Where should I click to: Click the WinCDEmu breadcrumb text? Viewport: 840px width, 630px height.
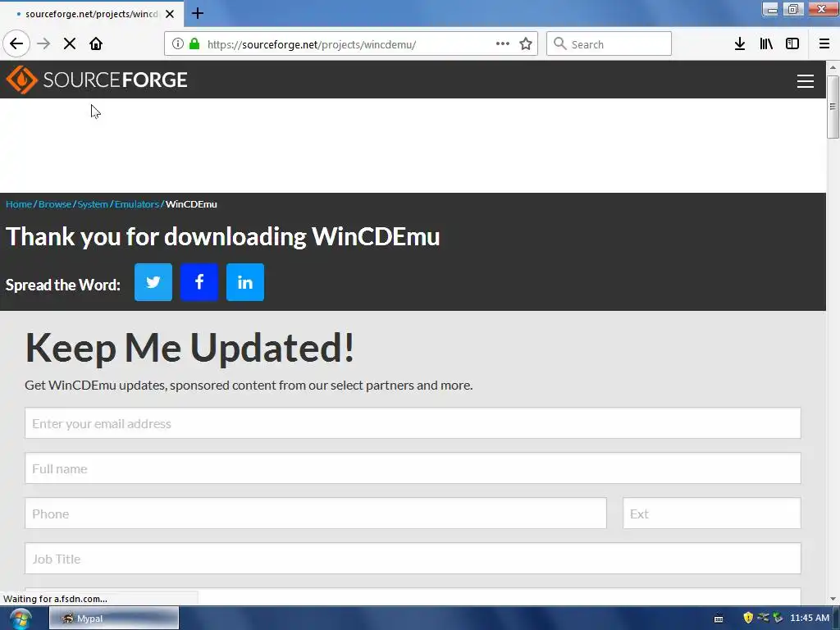[191, 204]
